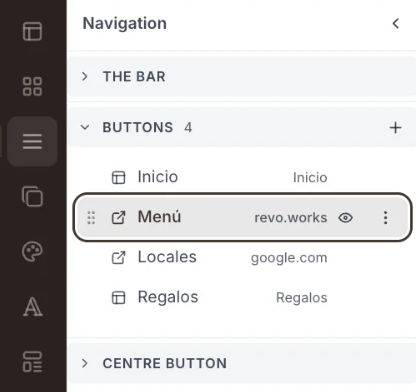Select the Inicio button row

point(242,177)
